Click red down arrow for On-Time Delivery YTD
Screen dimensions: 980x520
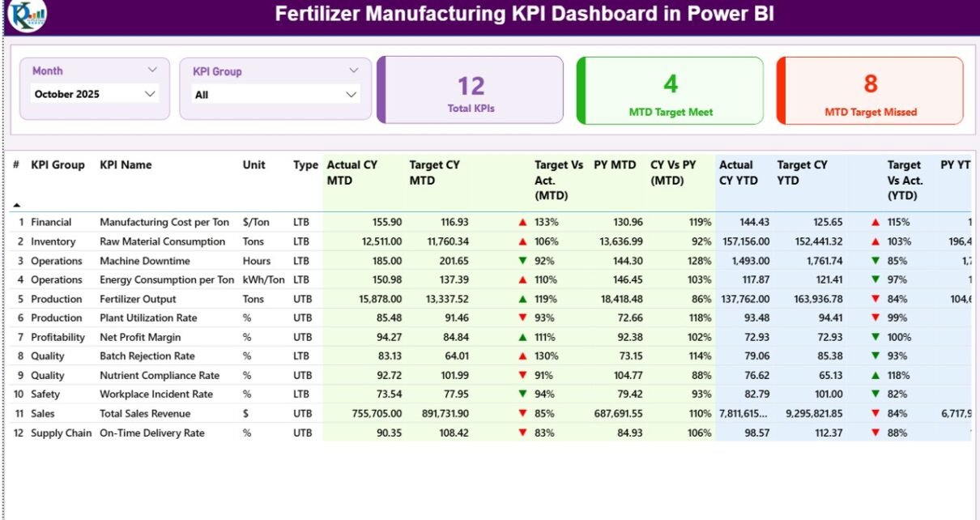876,433
